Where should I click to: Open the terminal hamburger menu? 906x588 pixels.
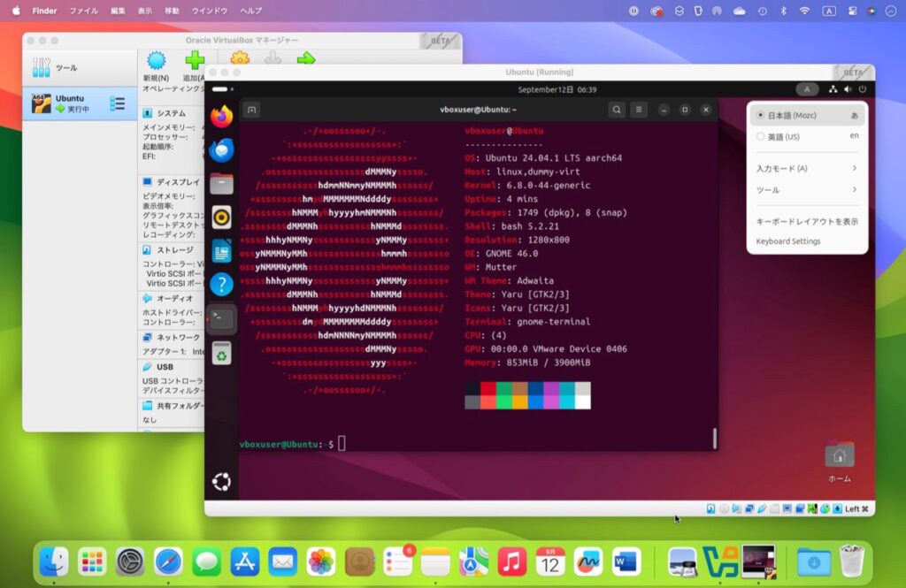[638, 110]
